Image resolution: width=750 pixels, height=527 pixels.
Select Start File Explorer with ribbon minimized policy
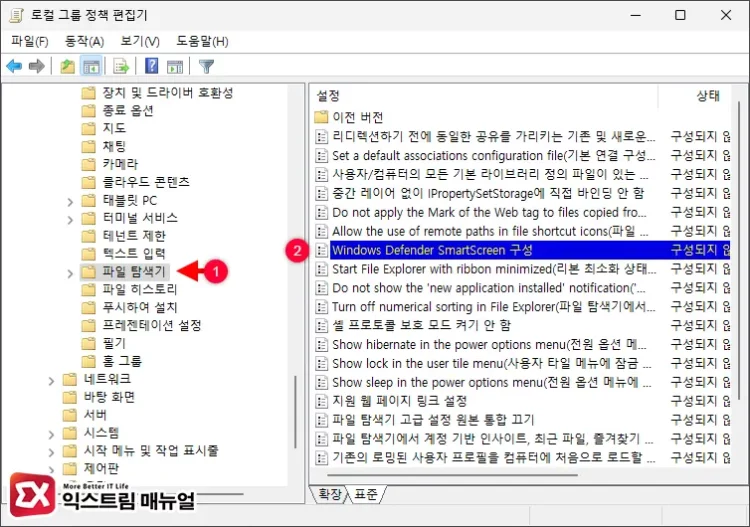pos(494,269)
